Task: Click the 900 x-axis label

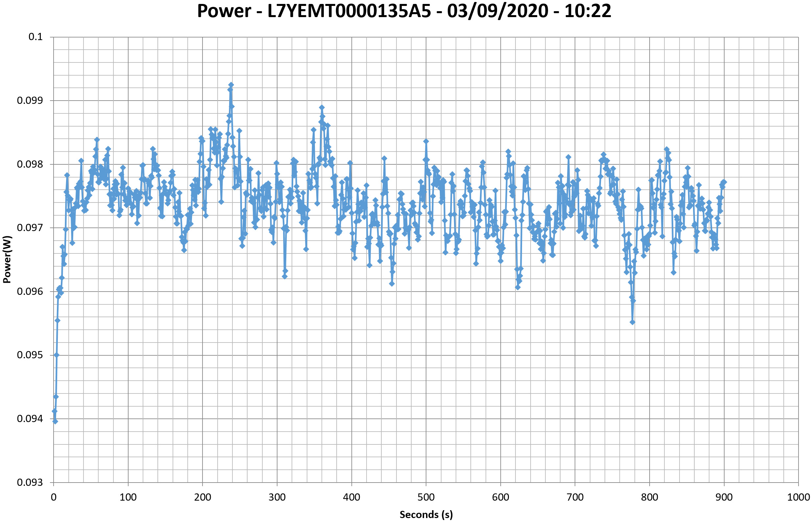Action: [724, 497]
